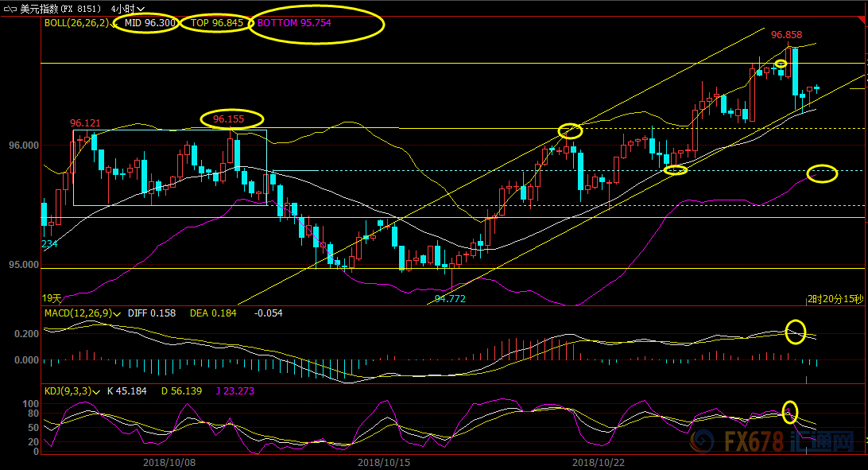The width and height of the screenshot is (868, 470).
Task: Click the 2018/10/22 date on time axis
Action: pos(598,461)
